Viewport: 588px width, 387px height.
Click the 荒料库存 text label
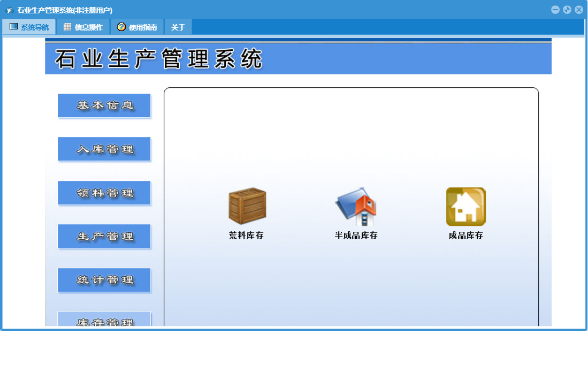pyautogui.click(x=246, y=235)
